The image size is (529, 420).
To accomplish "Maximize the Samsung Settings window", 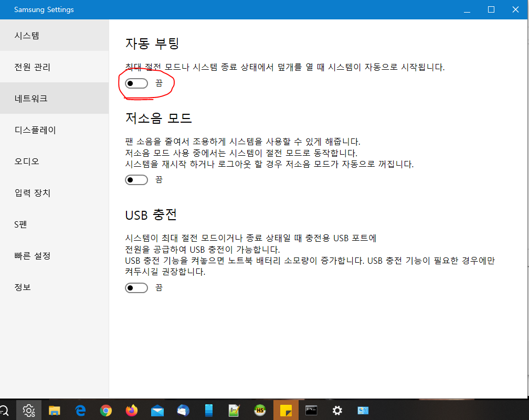I will 491,9.
